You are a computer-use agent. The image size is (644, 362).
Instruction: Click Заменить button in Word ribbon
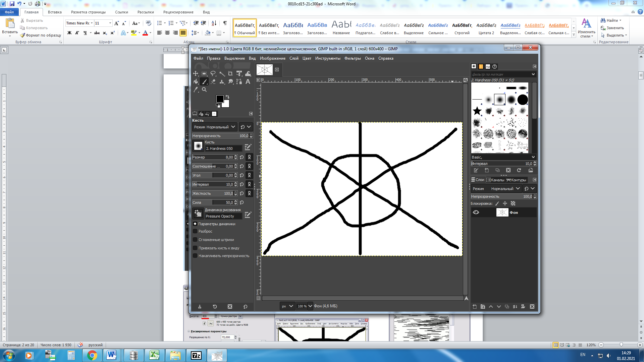coord(612,28)
